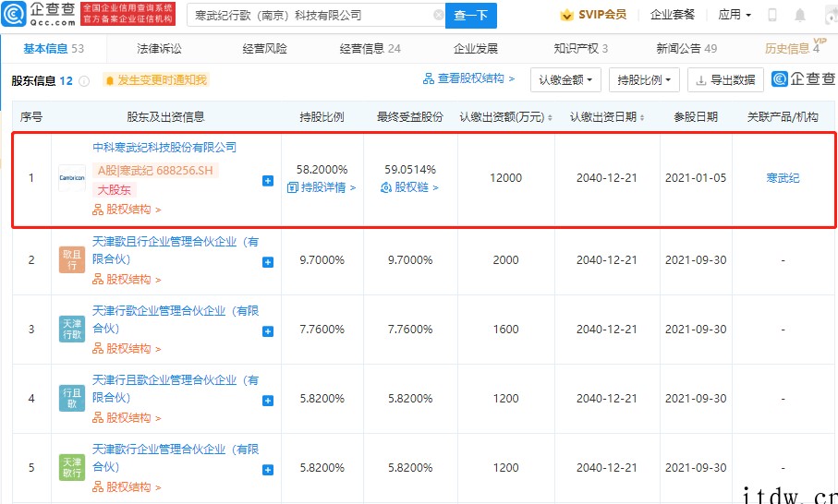
Task: Clear the search box with the X icon
Action: [438, 16]
